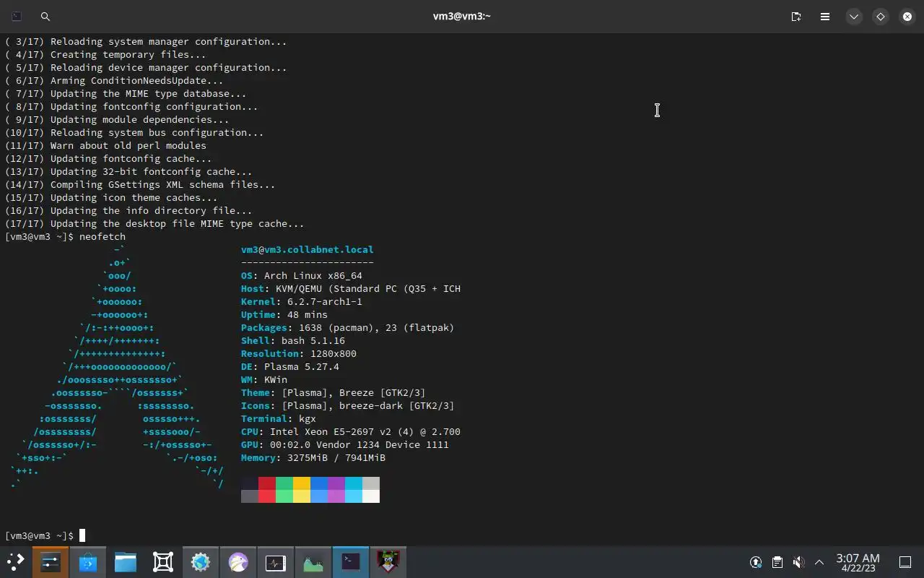Click the 'Terminal: kgx' line
This screenshot has height=578, width=924.
(x=279, y=419)
